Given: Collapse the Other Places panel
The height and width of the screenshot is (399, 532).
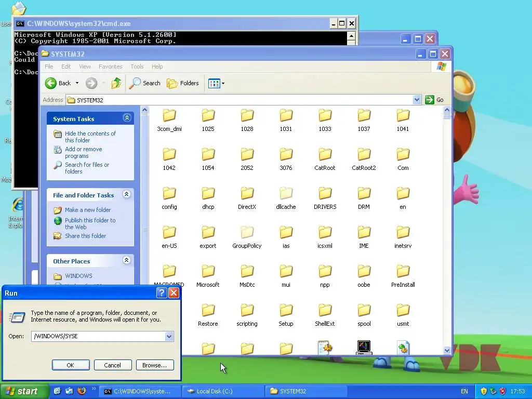Looking at the screenshot, I should click(x=127, y=261).
